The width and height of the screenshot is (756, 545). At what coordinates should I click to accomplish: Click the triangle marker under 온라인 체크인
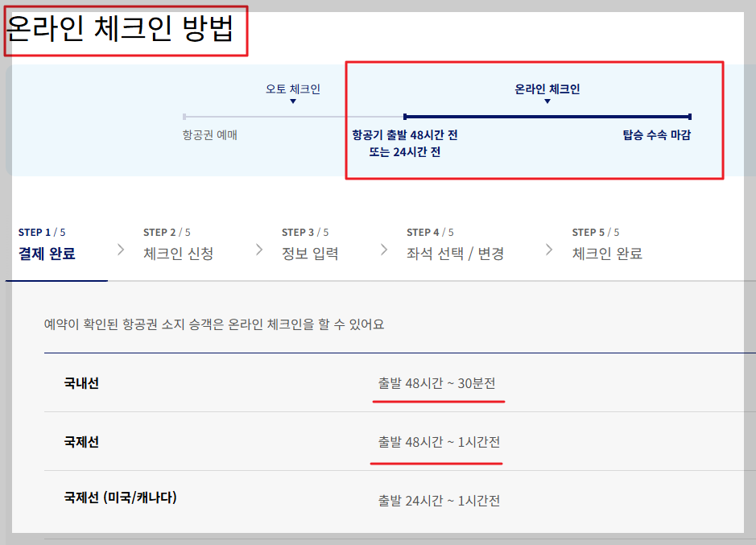click(547, 101)
